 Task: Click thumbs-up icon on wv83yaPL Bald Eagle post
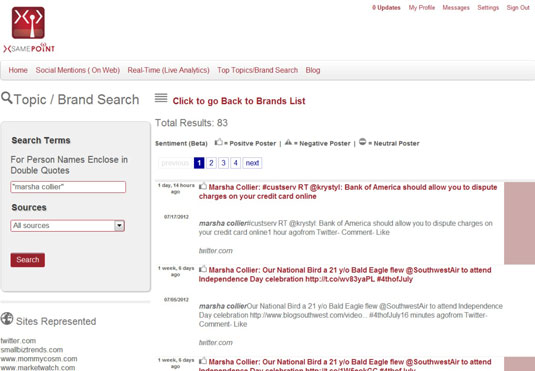pyautogui.click(x=203, y=269)
